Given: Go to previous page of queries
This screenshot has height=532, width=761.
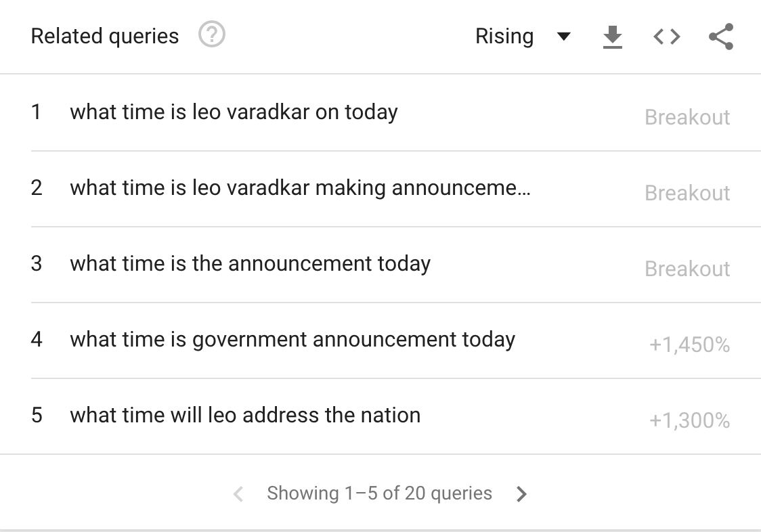Looking at the screenshot, I should pyautogui.click(x=238, y=494).
